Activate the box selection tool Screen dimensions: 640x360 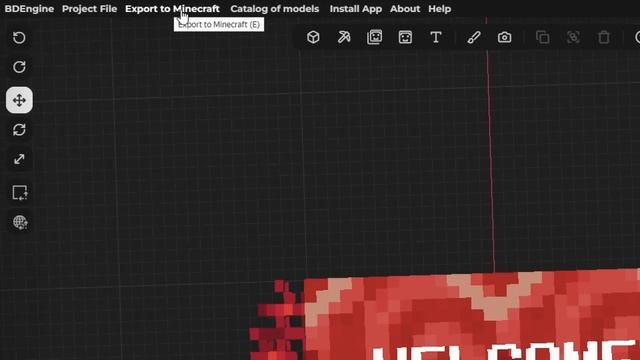coord(20,193)
